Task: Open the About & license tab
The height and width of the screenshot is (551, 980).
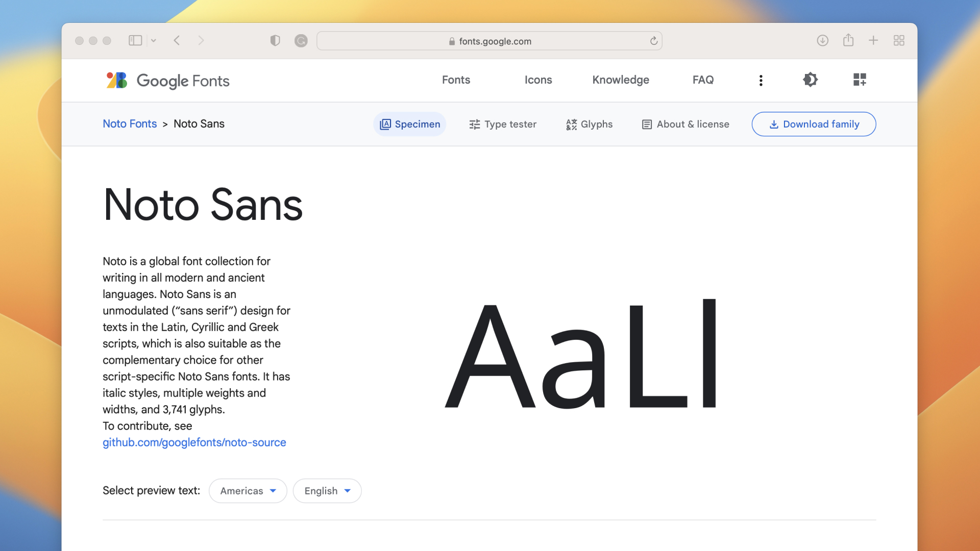Action: (x=685, y=124)
